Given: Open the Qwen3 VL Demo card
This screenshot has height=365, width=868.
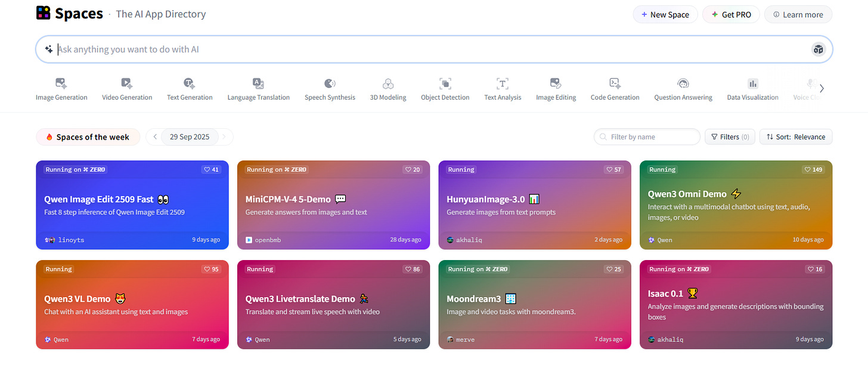Looking at the screenshot, I should point(132,304).
